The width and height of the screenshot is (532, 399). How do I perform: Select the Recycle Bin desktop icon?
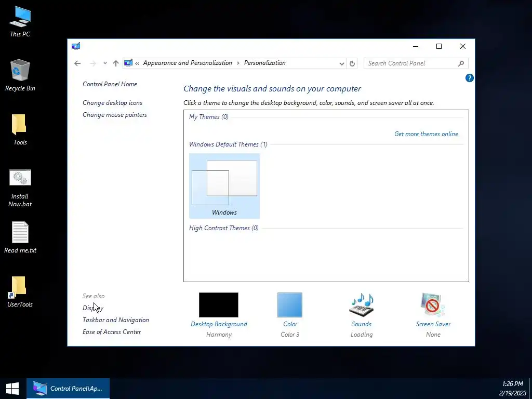20,75
